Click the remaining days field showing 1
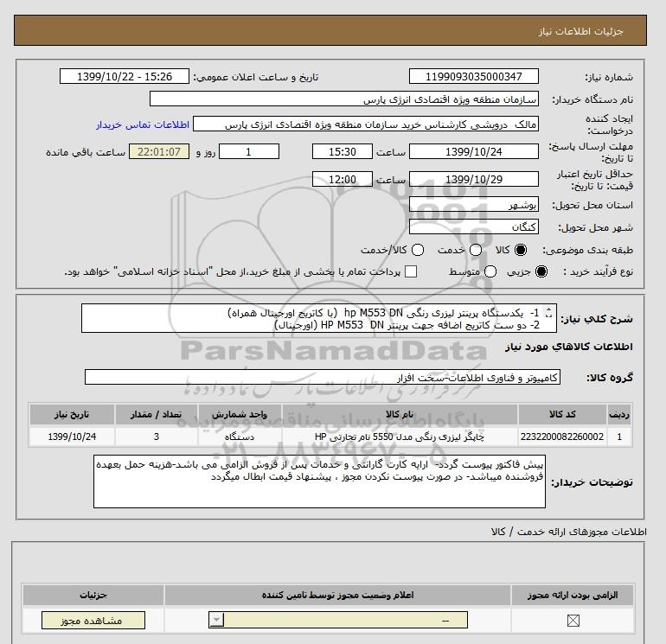Screen dimensions: 666x644 point(249,151)
